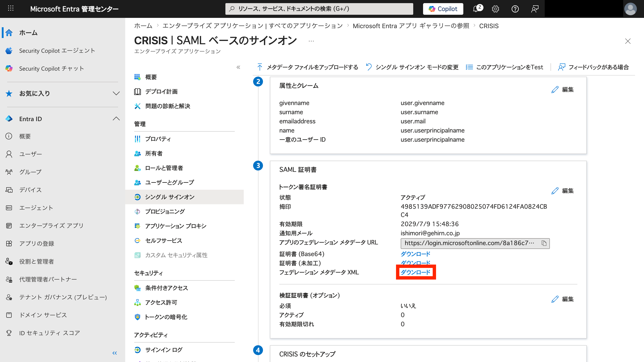Close the SAML sign-on blade
The height and width of the screenshot is (362, 644).
coord(628,41)
